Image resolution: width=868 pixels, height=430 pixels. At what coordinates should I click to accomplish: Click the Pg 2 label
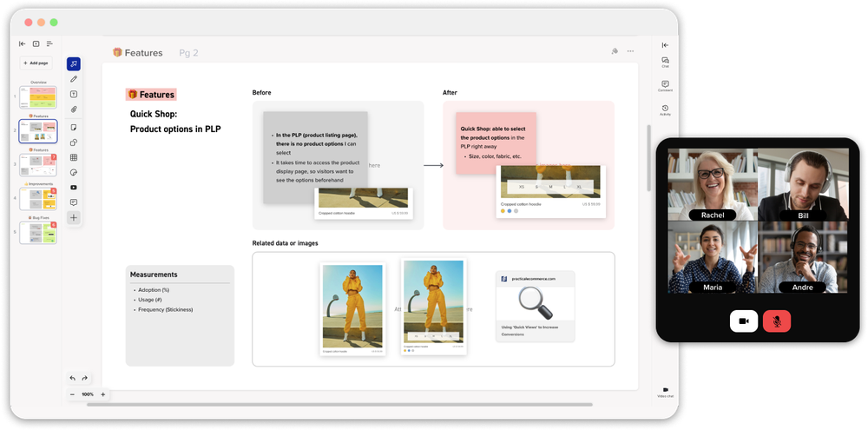pyautogui.click(x=188, y=53)
